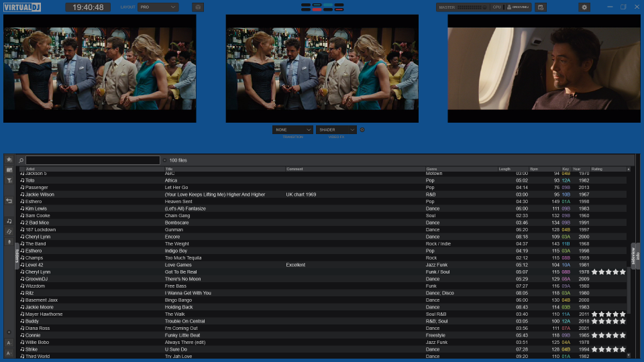This screenshot has height=362, width=644.
Task: Select Willie Bobo Always There track
Action: pos(323,343)
